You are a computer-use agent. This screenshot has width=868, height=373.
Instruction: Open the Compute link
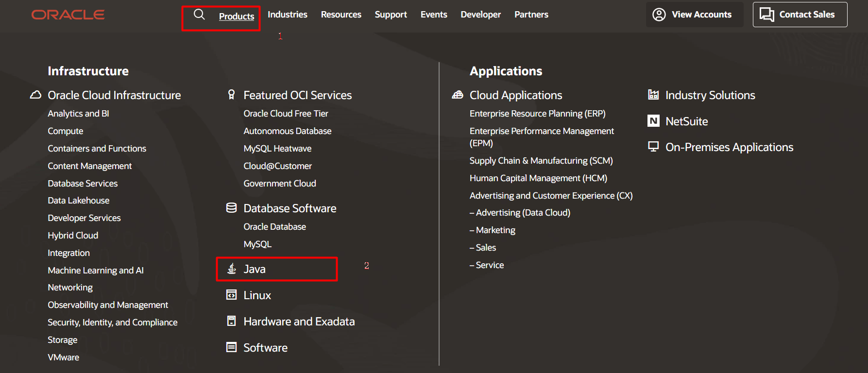coord(66,131)
